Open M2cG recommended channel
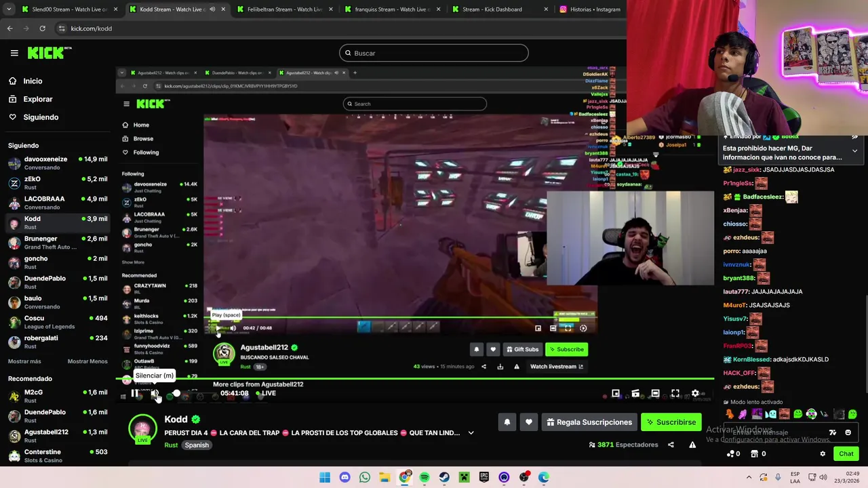This screenshot has height=488, width=868. coord(58,396)
